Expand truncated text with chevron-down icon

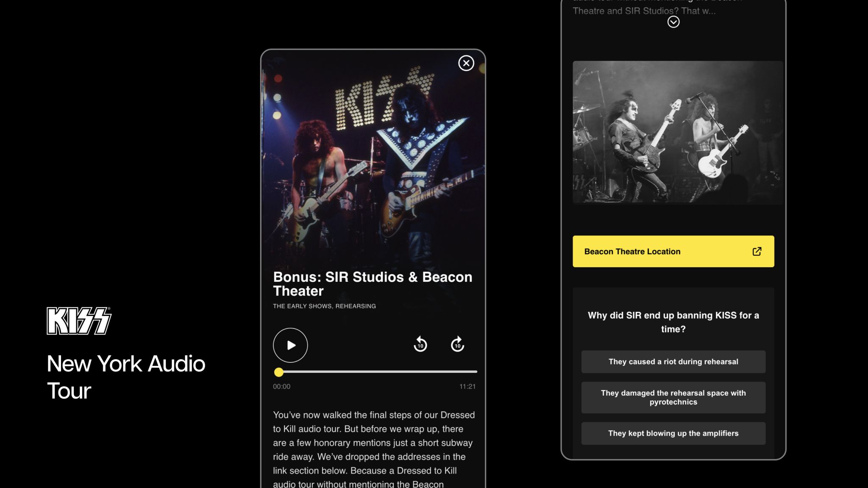(673, 22)
